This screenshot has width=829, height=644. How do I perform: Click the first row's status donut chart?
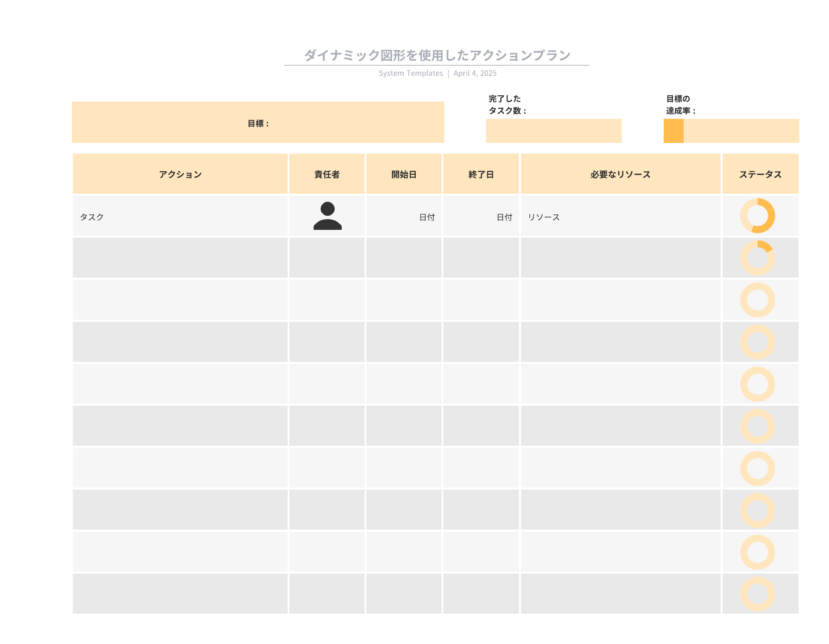point(757,216)
